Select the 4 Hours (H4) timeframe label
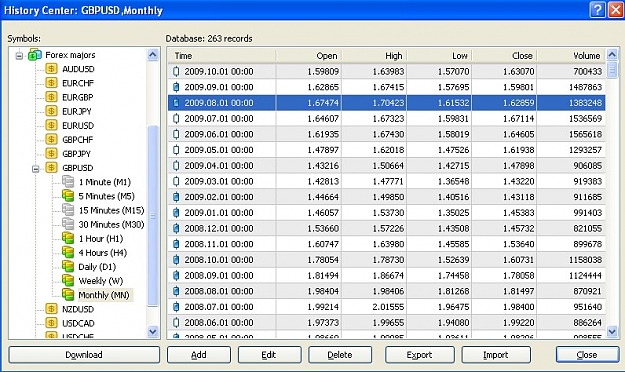The width and height of the screenshot is (625, 372). tap(102, 252)
